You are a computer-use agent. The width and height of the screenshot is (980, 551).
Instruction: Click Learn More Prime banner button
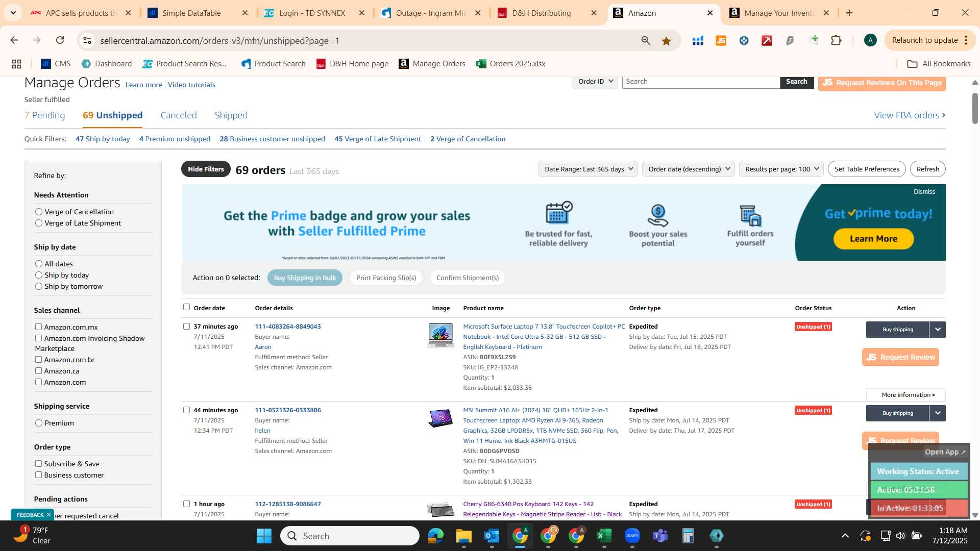click(x=873, y=239)
